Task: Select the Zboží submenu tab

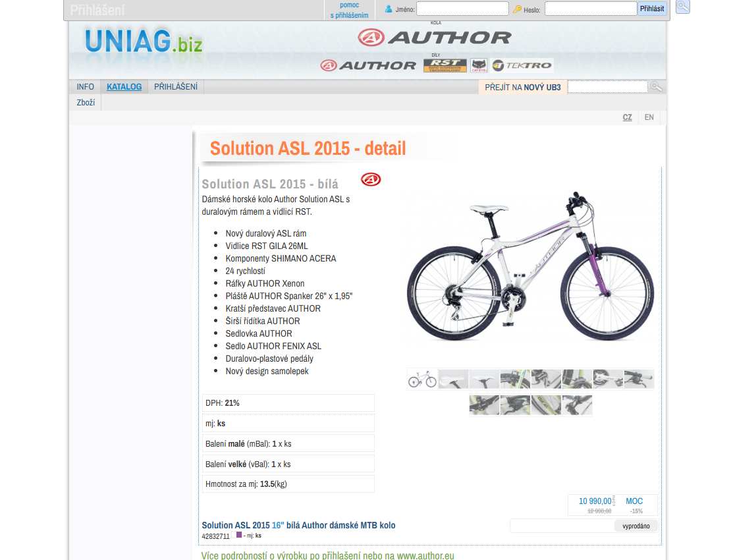Action: (86, 103)
